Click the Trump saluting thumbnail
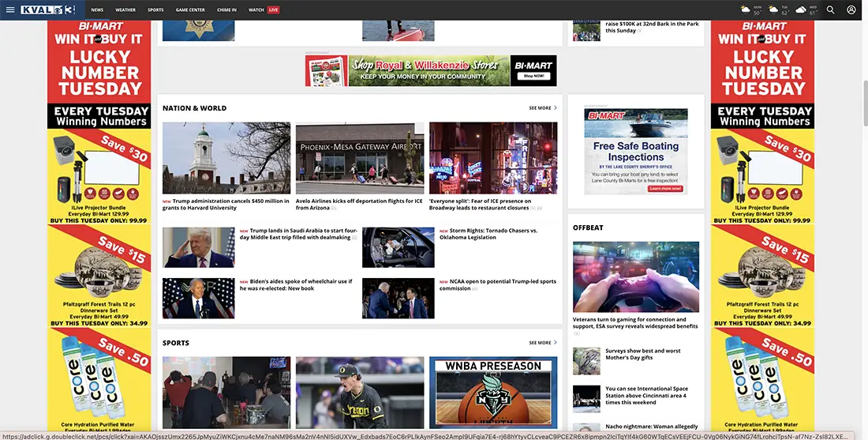The width and height of the screenshot is (868, 440). (198, 247)
